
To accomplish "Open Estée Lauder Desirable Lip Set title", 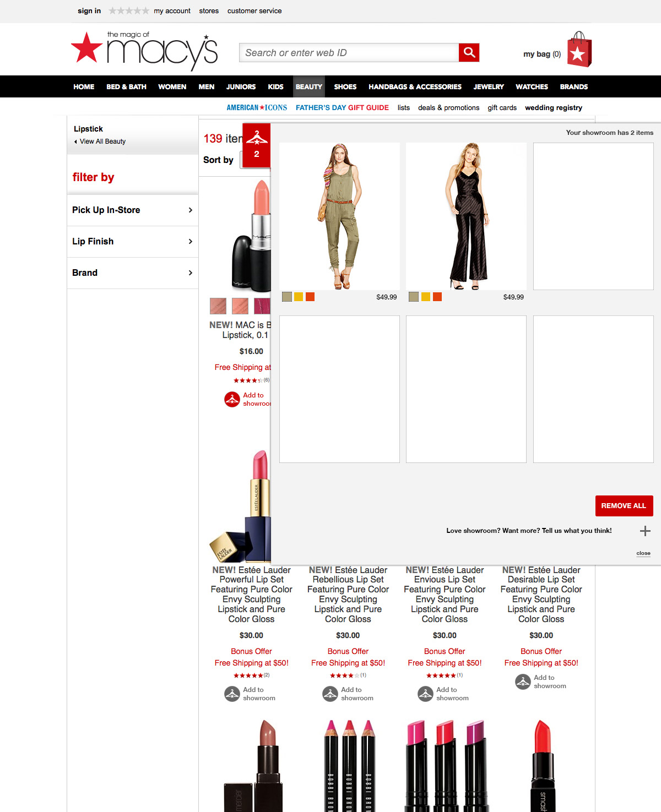I will pos(541,595).
